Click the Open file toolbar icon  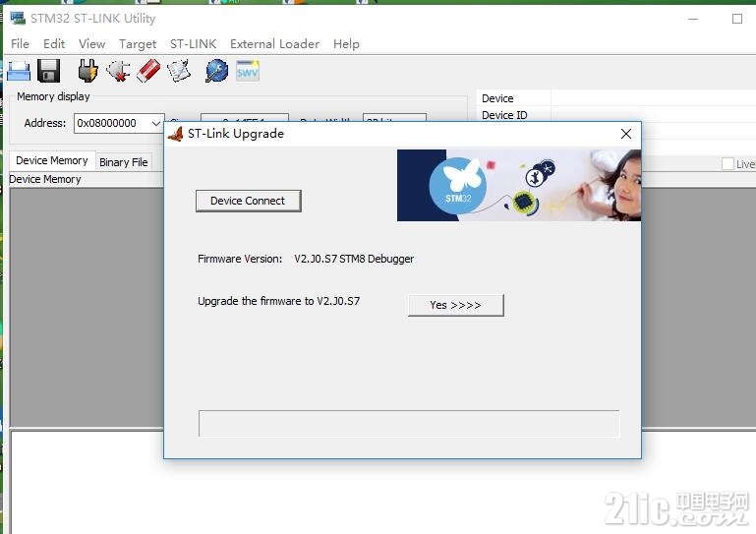point(19,72)
